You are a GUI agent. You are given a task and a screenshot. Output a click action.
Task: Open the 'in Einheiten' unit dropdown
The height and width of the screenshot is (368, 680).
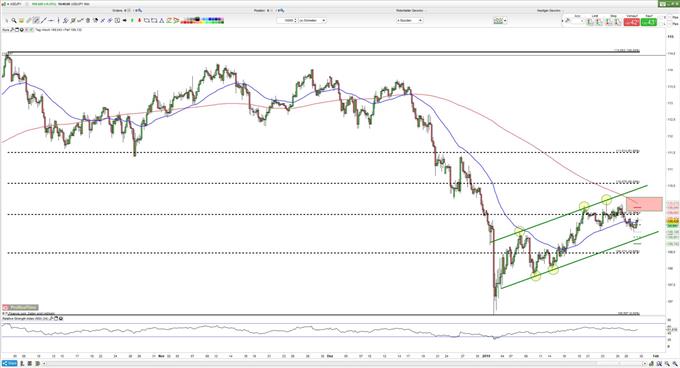click(x=312, y=20)
